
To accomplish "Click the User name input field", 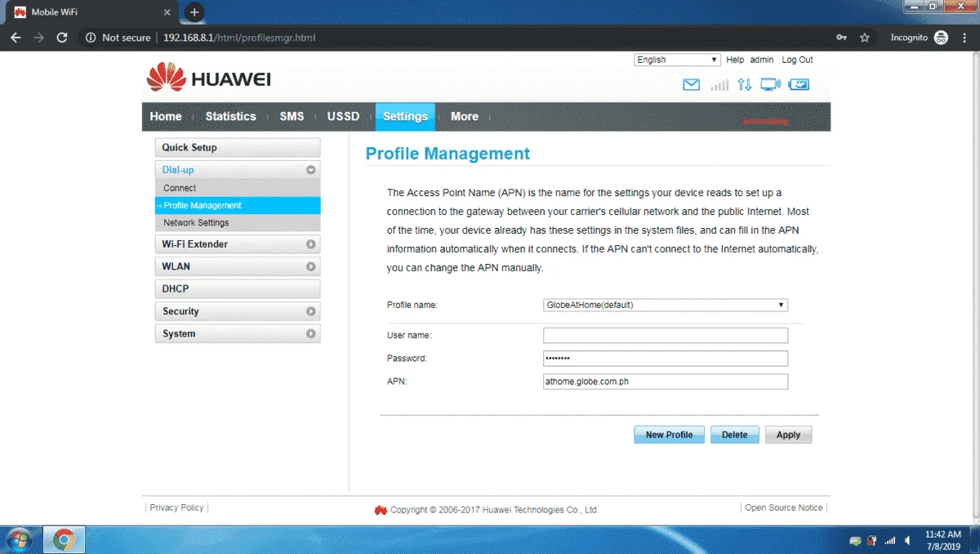I will tap(666, 335).
